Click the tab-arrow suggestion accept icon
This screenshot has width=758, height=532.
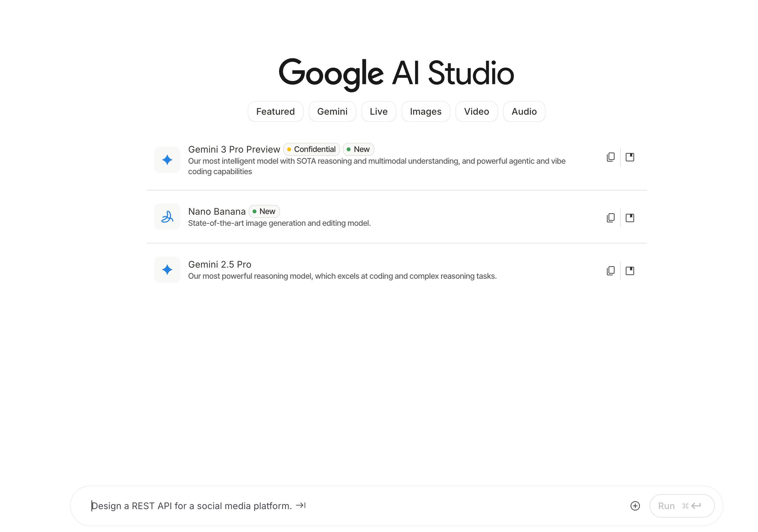[301, 505]
